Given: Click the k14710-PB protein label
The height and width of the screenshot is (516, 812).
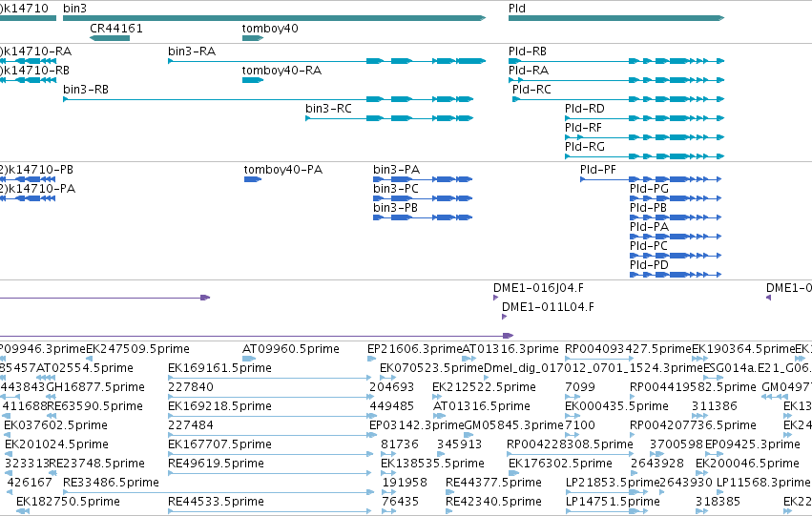Looking at the screenshot, I should coord(37,170).
